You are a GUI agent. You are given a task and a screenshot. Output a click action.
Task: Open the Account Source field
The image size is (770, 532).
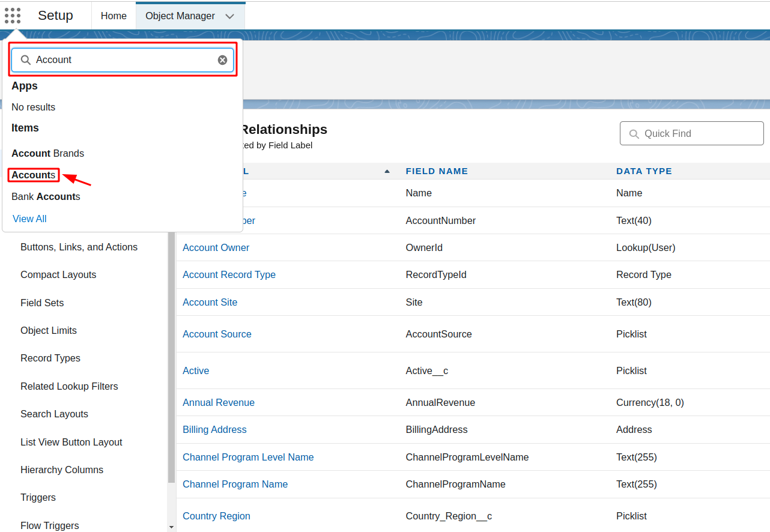217,334
